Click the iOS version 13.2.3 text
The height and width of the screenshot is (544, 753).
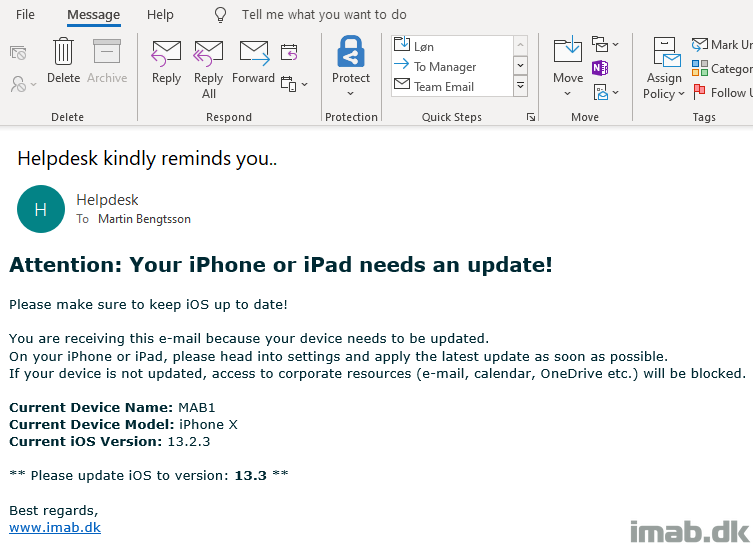189,441
